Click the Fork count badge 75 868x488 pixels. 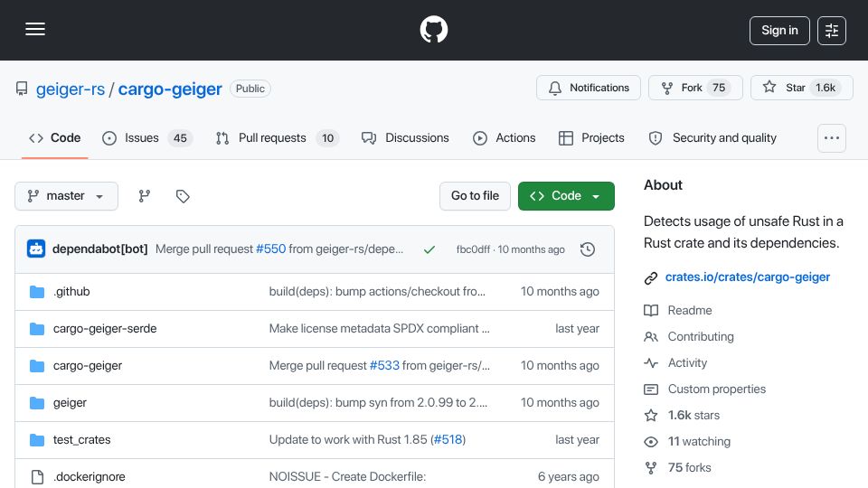click(x=719, y=88)
